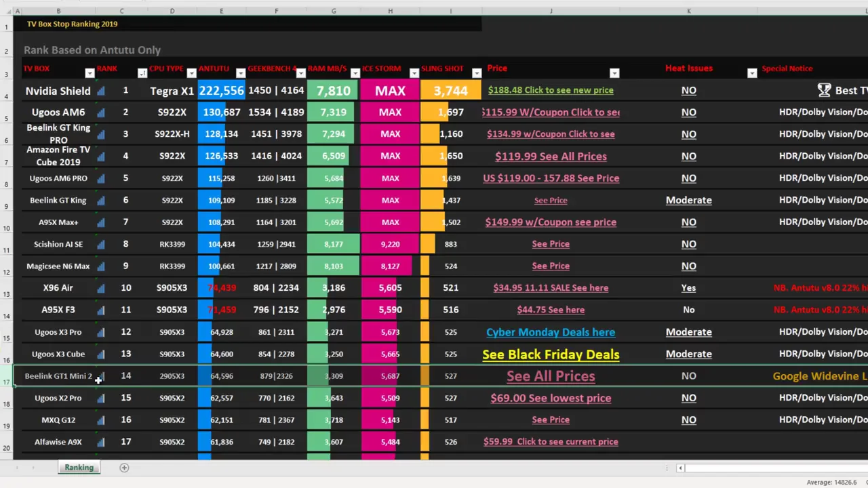Select column E header
This screenshot has height=488, width=868.
click(221, 11)
